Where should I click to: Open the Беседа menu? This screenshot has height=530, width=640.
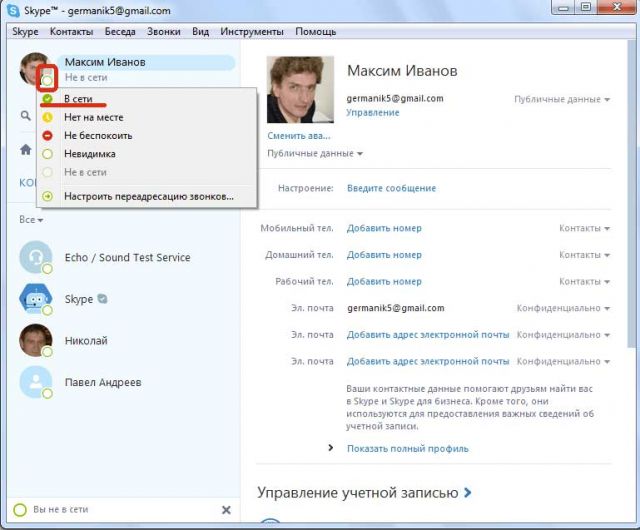click(120, 31)
